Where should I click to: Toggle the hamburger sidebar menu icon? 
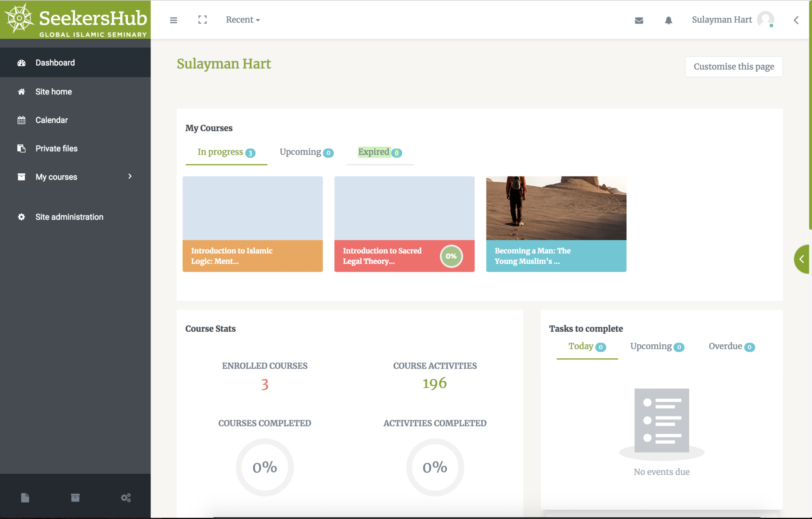tap(174, 20)
